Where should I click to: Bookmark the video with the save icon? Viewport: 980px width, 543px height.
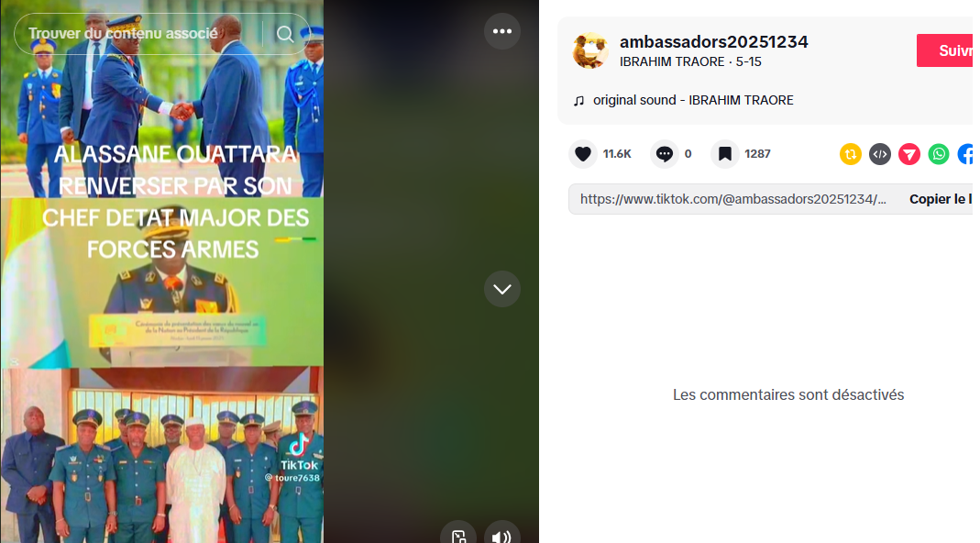[725, 154]
